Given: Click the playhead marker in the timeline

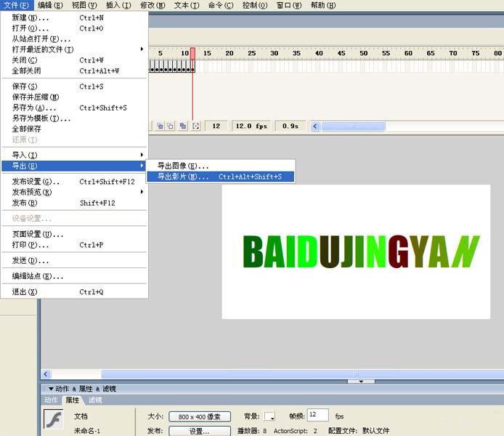Looking at the screenshot, I should click(x=192, y=53).
